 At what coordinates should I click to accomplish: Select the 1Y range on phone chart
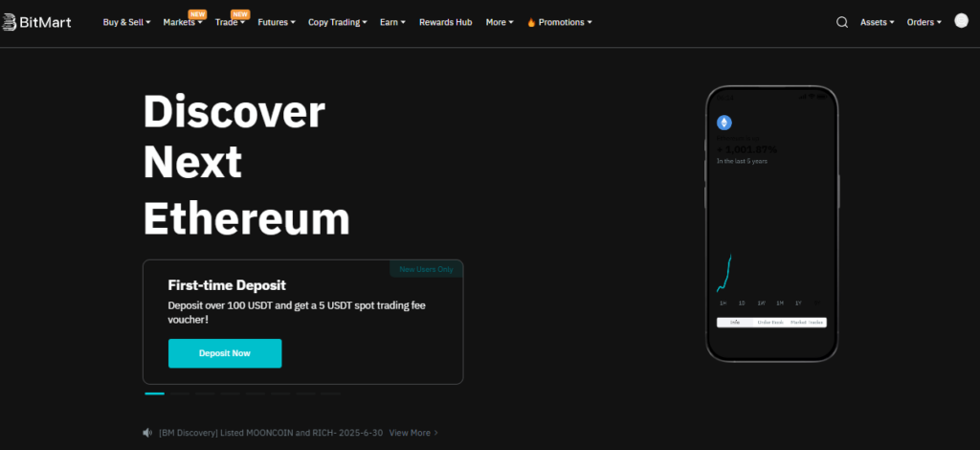(x=798, y=304)
